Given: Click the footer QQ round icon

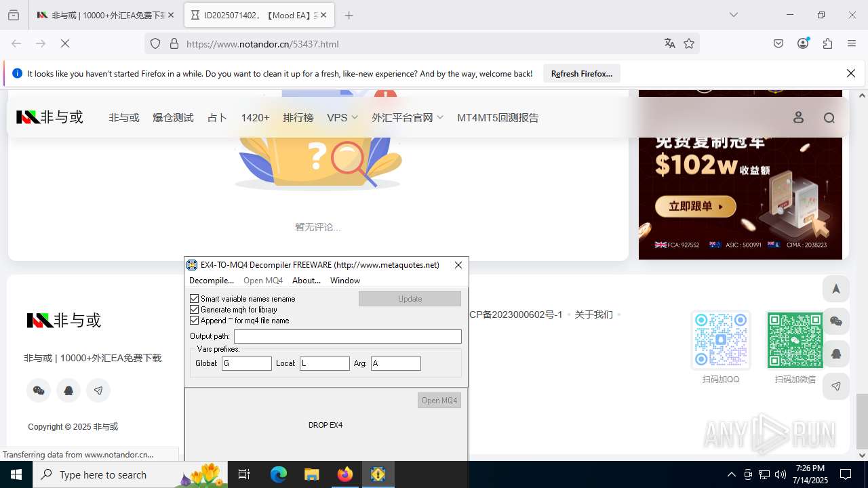Looking at the screenshot, I should pos(68,390).
